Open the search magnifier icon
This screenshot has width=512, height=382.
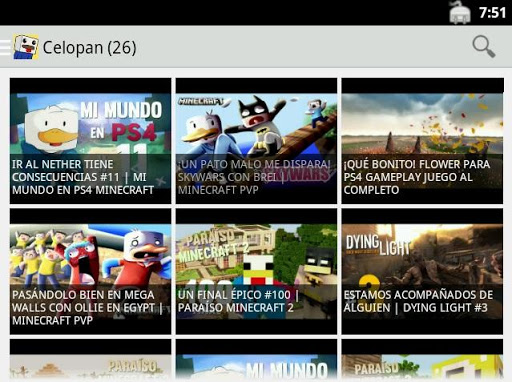coord(484,47)
